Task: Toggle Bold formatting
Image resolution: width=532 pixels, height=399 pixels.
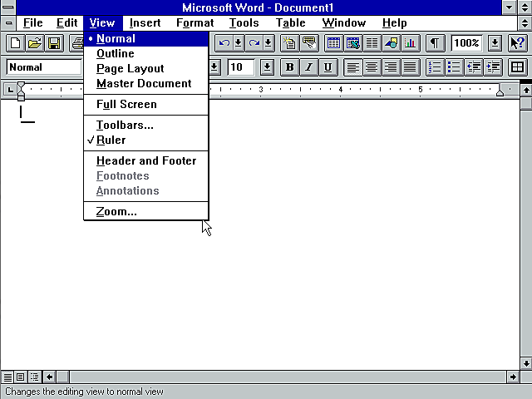Action: click(290, 67)
